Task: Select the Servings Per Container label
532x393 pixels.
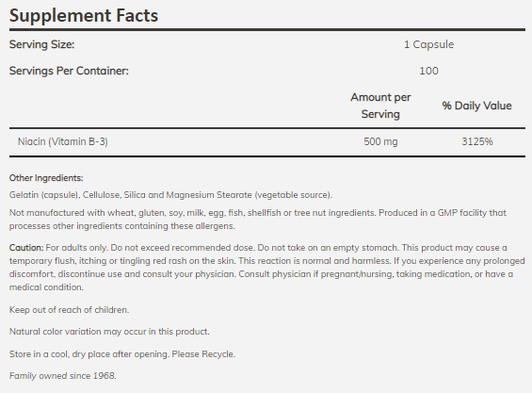Action: [69, 71]
